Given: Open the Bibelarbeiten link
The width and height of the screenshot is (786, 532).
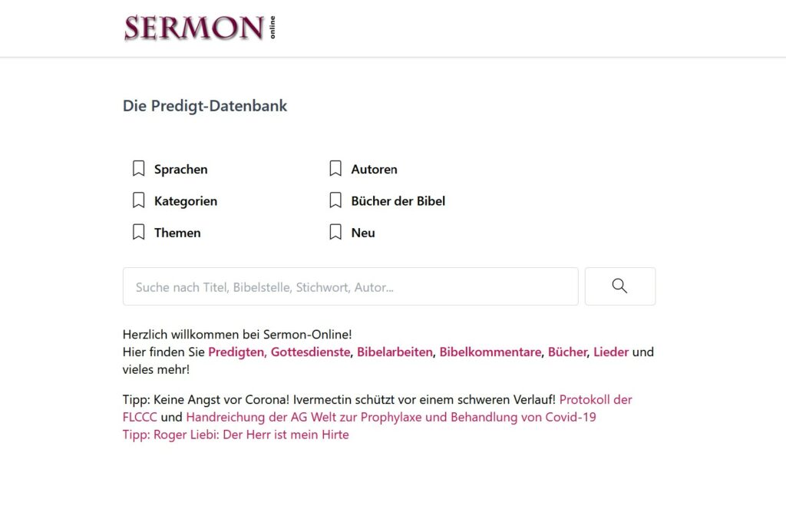Looking at the screenshot, I should 395,352.
